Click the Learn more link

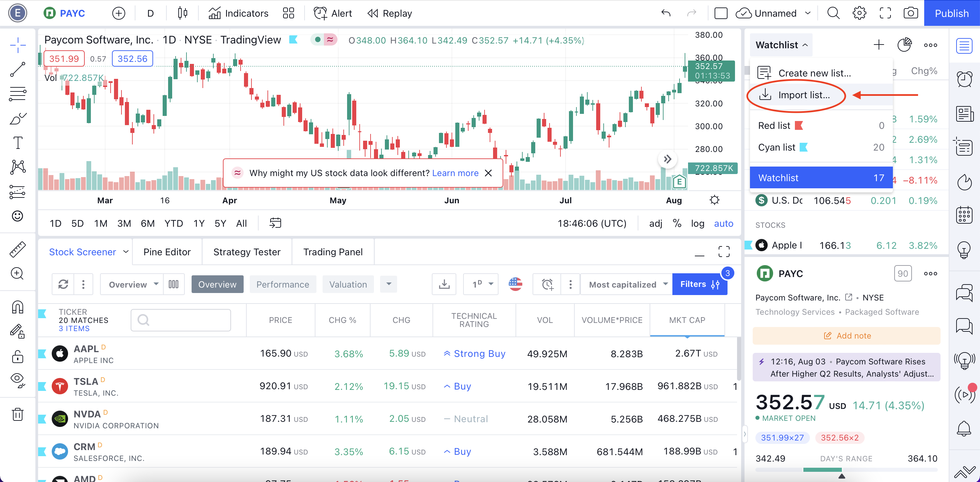[455, 173]
